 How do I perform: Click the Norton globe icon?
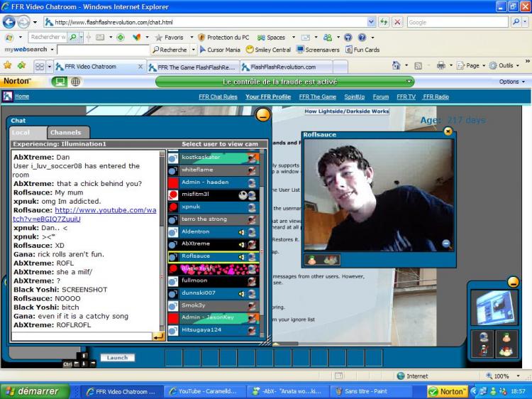coord(75,82)
